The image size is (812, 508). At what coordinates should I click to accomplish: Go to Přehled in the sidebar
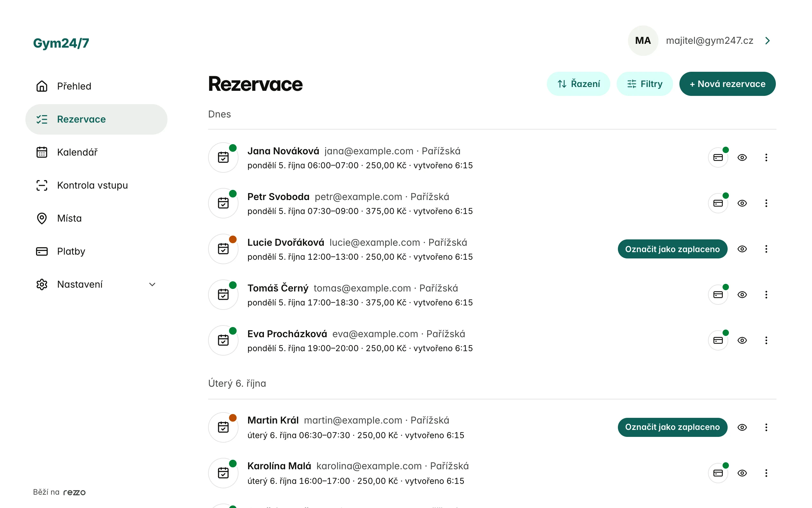pyautogui.click(x=96, y=86)
